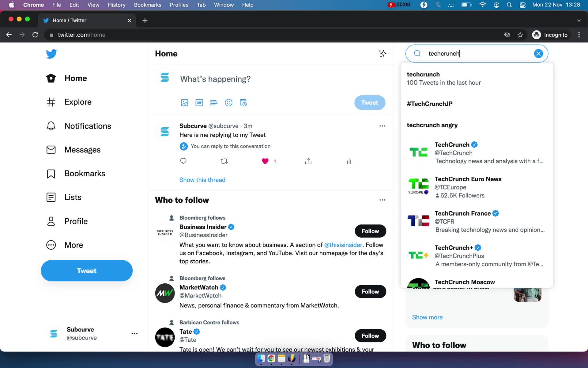588x368 pixels.
Task: Click Show this thread link
Action: 202,180
